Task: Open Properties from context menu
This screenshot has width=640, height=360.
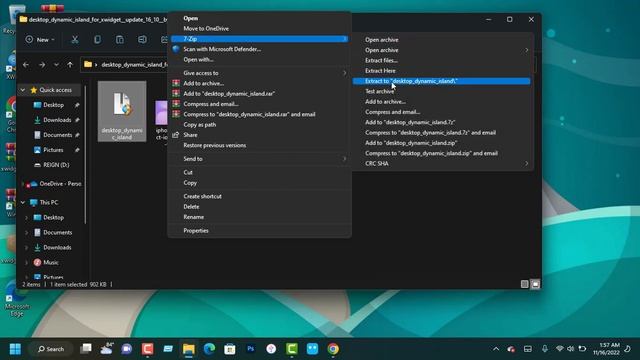Action: [x=260, y=231]
